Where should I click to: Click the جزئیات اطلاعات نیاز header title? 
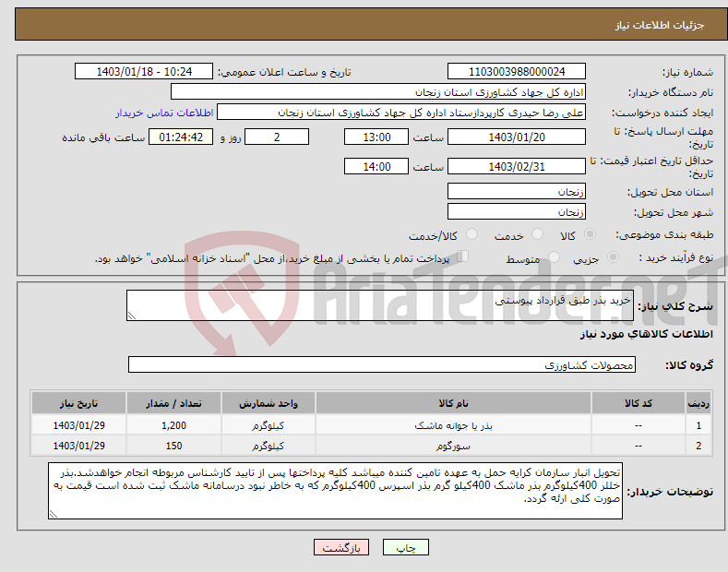(660, 25)
